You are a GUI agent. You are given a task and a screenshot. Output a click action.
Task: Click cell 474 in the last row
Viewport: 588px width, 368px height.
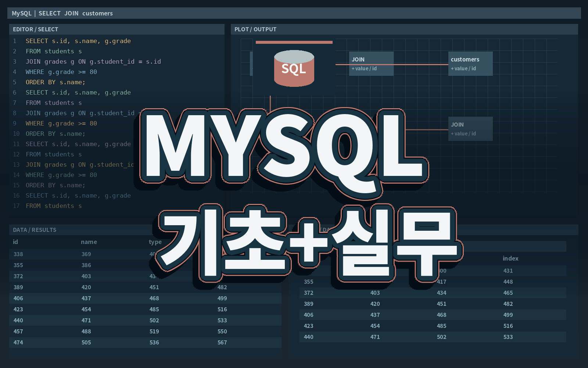click(18, 342)
